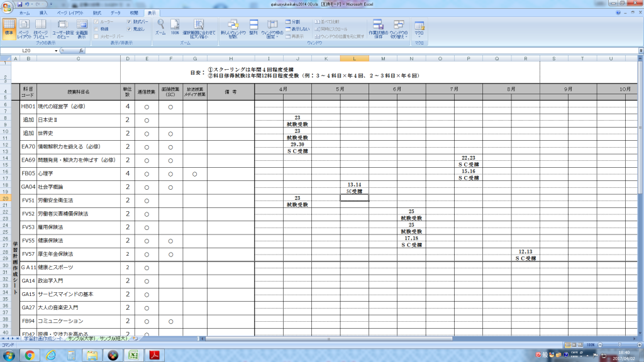Click the Hide window button
This screenshot has height=362, width=644.
[x=297, y=28]
